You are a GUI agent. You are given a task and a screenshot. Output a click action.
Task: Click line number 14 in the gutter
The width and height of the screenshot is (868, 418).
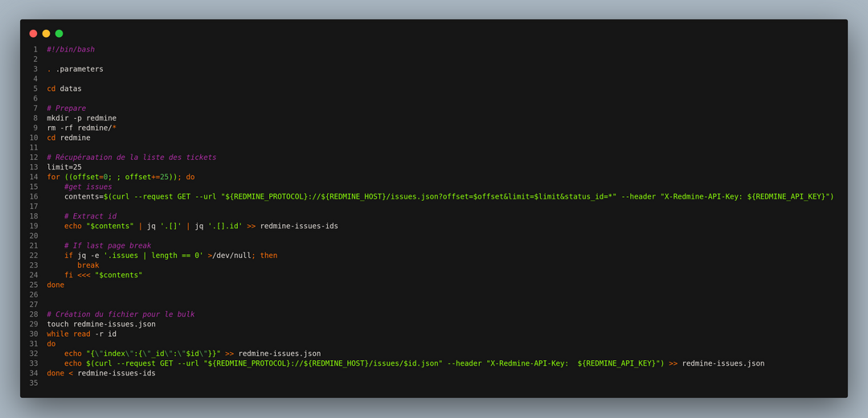pyautogui.click(x=34, y=177)
